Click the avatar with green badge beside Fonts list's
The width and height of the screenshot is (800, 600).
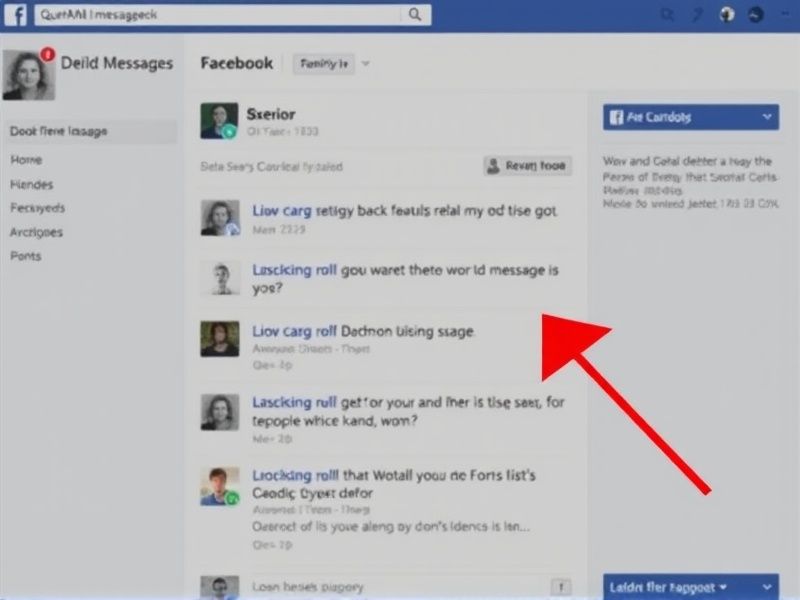pos(220,487)
